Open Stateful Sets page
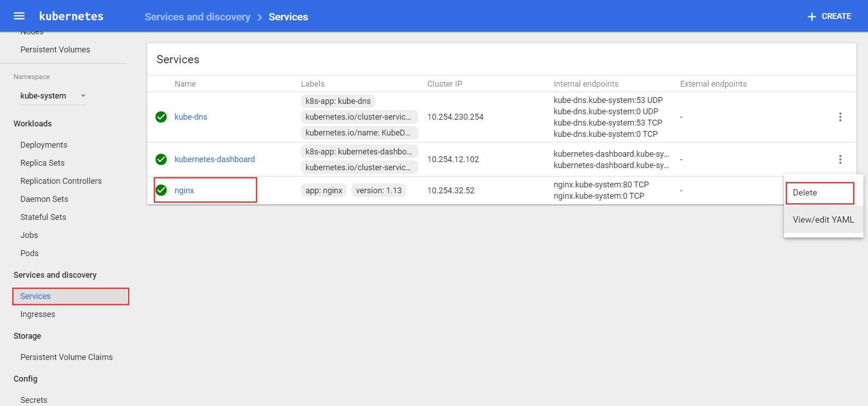This screenshot has width=868, height=406. click(x=43, y=217)
